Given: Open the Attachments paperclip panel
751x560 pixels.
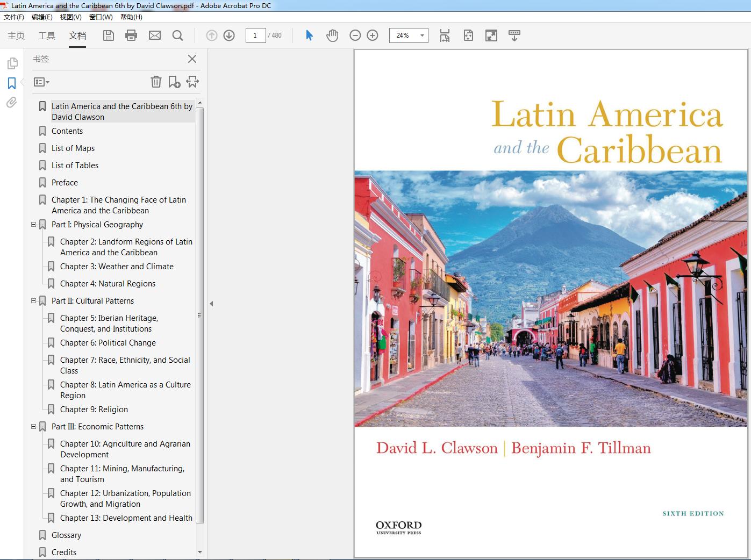Looking at the screenshot, I should point(12,103).
